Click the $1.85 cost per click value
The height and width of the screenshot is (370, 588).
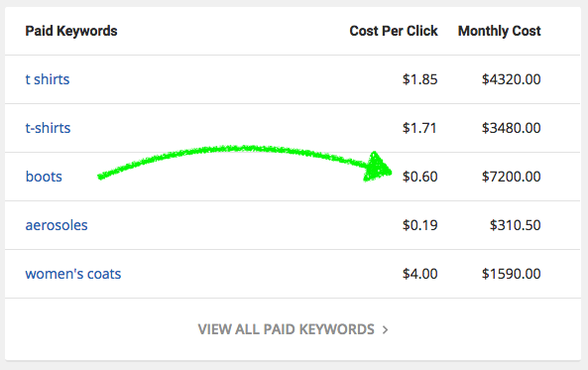pos(419,79)
